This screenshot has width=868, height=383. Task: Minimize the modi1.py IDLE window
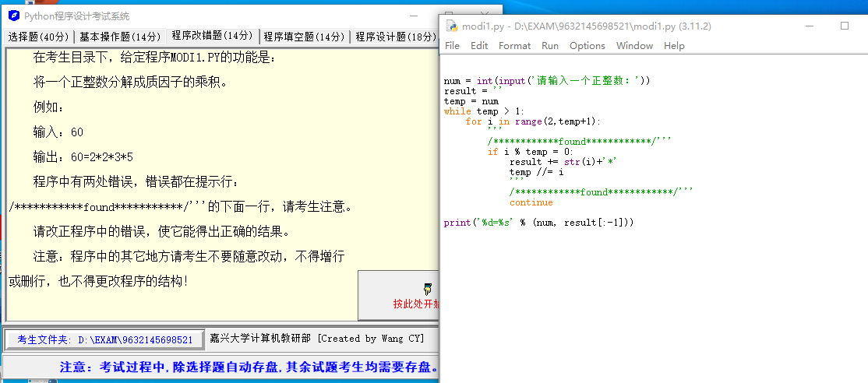coord(810,26)
